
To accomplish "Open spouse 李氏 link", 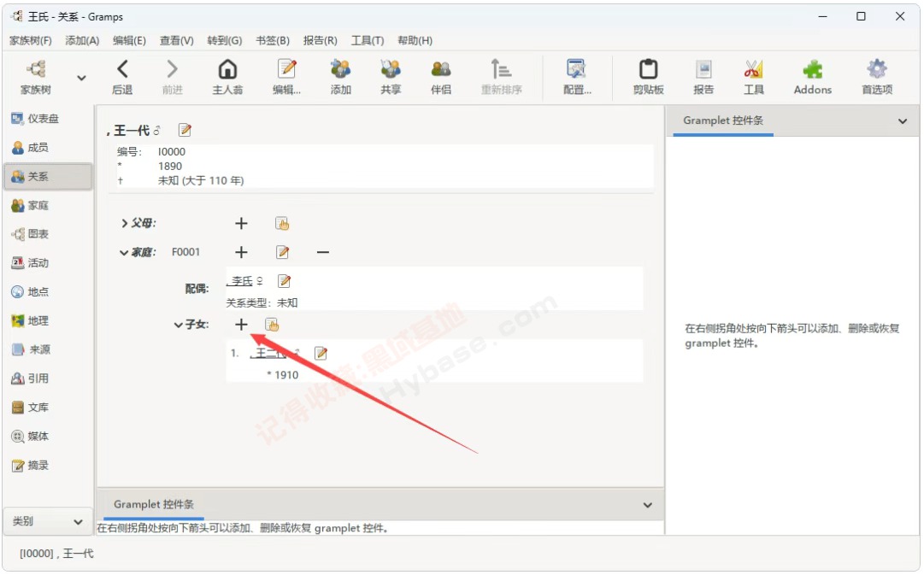I will tap(240, 282).
